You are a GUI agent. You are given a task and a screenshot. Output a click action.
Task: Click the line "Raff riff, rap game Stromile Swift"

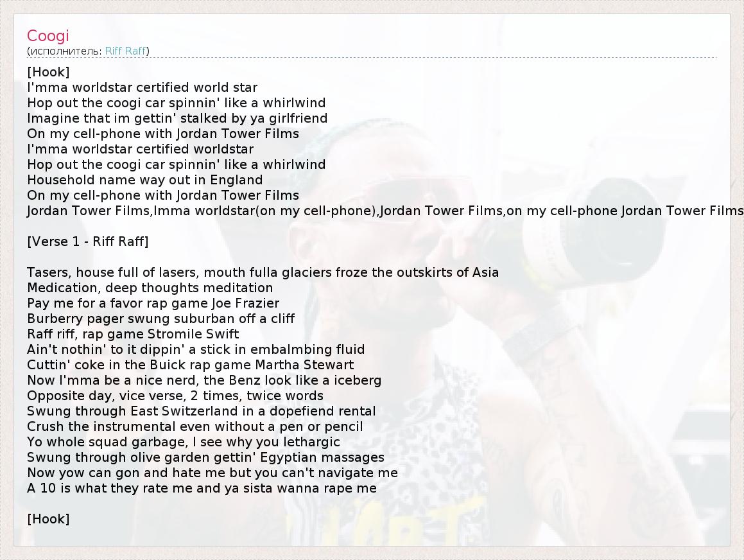(133, 334)
